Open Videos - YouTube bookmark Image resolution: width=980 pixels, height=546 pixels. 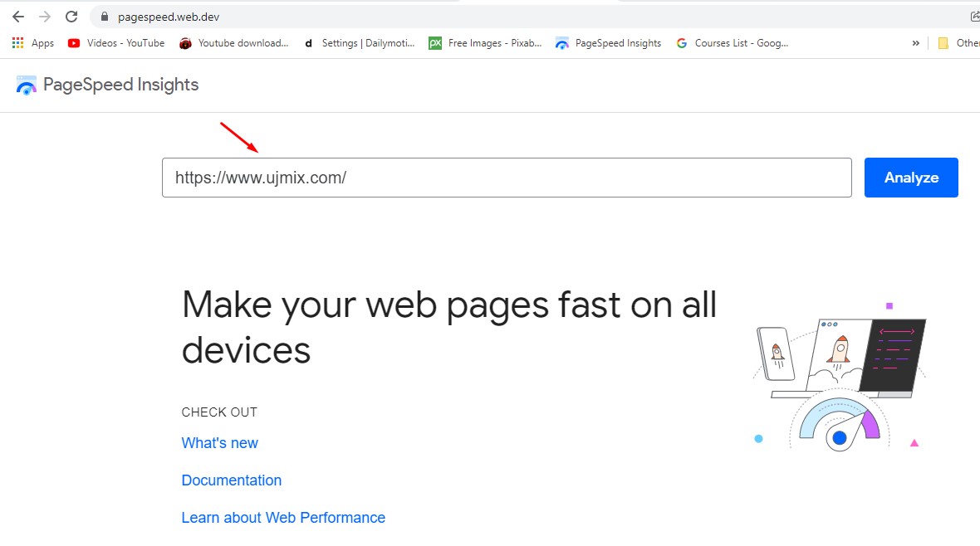tap(116, 43)
